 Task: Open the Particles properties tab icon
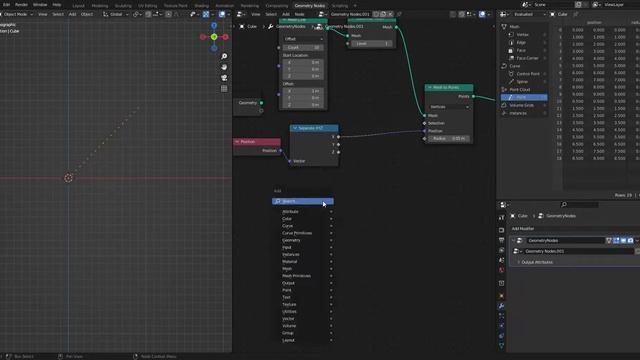point(502,316)
